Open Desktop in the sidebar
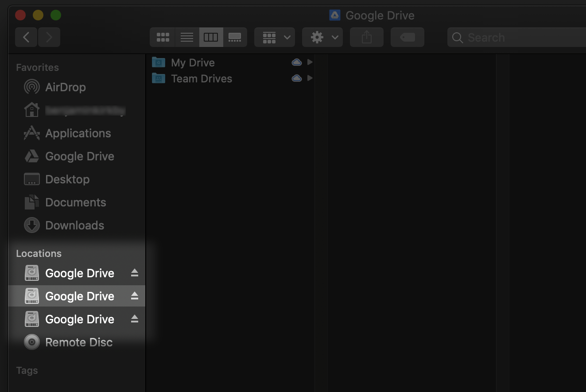This screenshot has height=392, width=586. click(x=77, y=179)
